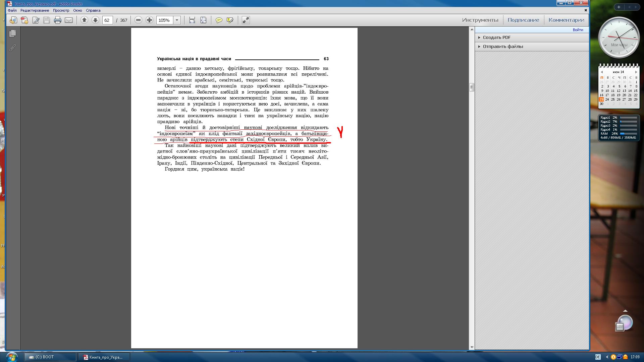Zoom in with the plus button
Image resolution: width=644 pixels, height=362 pixels.
coord(150,20)
